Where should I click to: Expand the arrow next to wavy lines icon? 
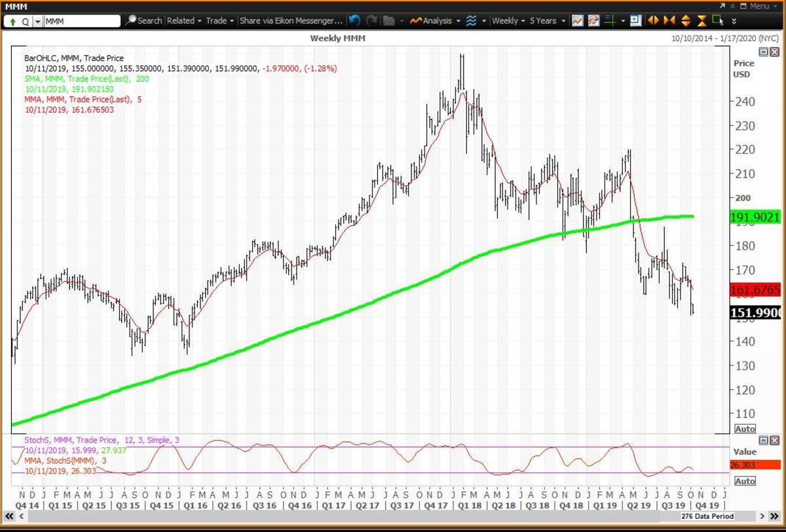coord(484,21)
